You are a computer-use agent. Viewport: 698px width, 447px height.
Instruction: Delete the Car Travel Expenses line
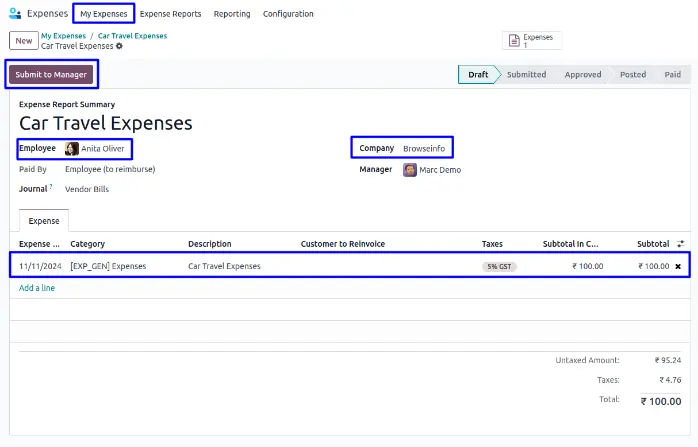pyautogui.click(x=678, y=267)
